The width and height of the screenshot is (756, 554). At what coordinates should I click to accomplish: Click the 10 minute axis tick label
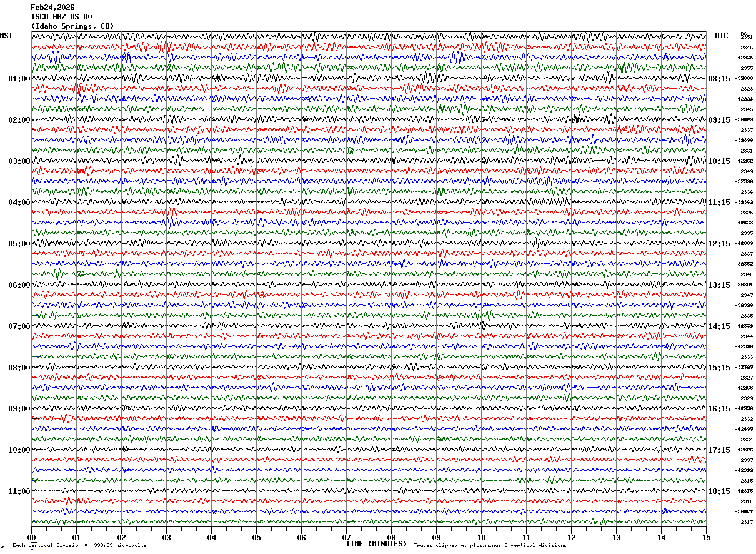481,537
